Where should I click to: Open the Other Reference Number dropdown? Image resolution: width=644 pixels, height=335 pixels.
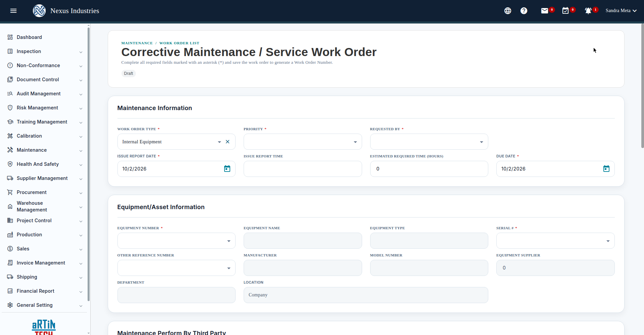pyautogui.click(x=176, y=268)
